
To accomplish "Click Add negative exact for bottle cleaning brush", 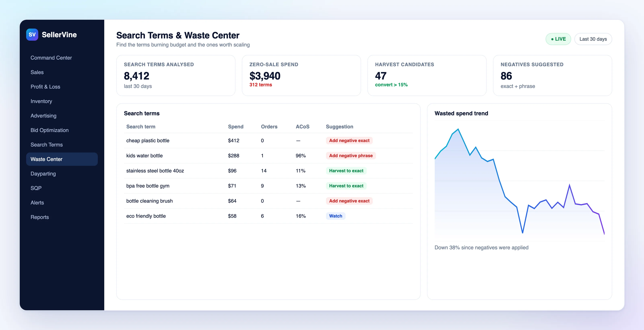I will click(349, 201).
